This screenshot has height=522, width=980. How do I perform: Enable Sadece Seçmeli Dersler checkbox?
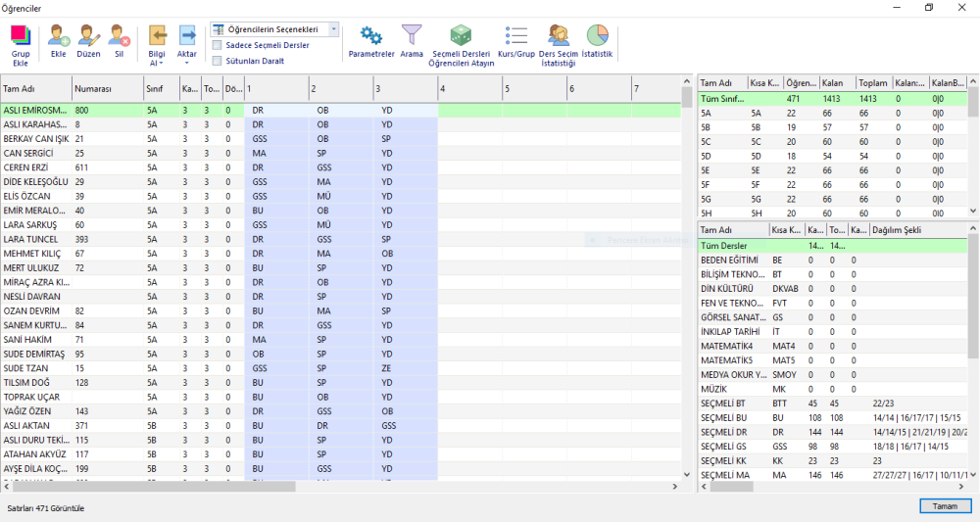pyautogui.click(x=217, y=45)
